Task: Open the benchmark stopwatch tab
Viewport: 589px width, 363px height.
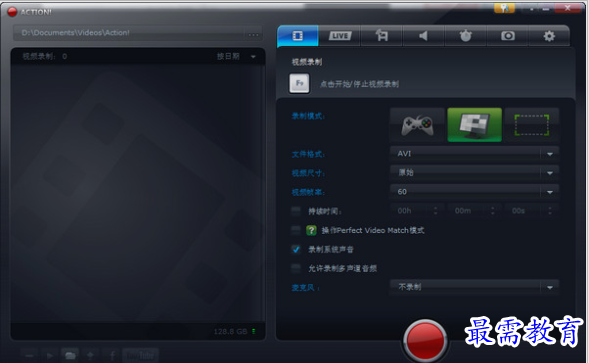Action: (465, 36)
